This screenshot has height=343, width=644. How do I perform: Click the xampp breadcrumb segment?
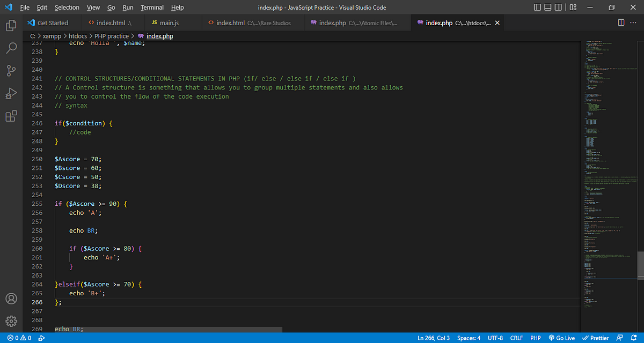51,36
